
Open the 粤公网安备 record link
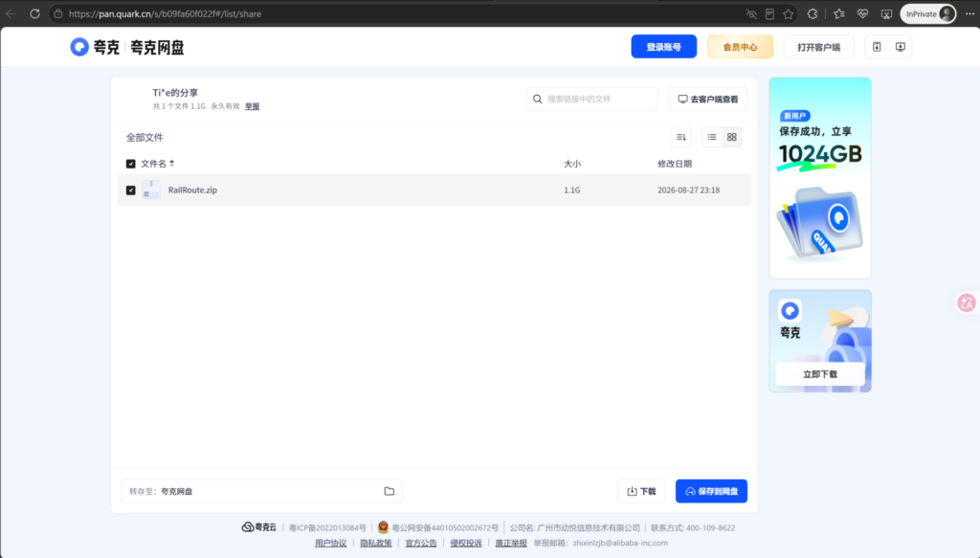pyautogui.click(x=445, y=528)
